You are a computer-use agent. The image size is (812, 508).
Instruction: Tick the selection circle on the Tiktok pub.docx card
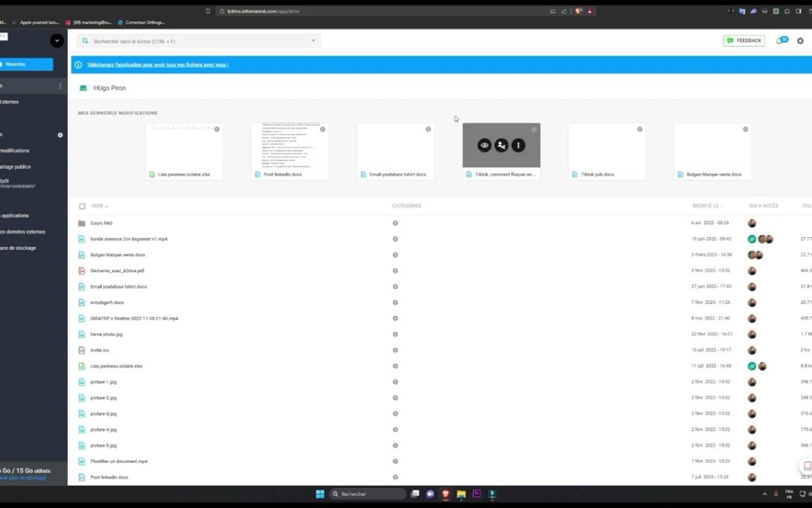pos(640,129)
